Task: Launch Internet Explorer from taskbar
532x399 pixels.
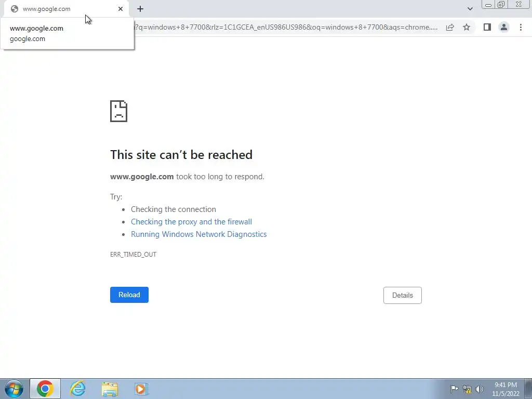Action: tap(77, 389)
